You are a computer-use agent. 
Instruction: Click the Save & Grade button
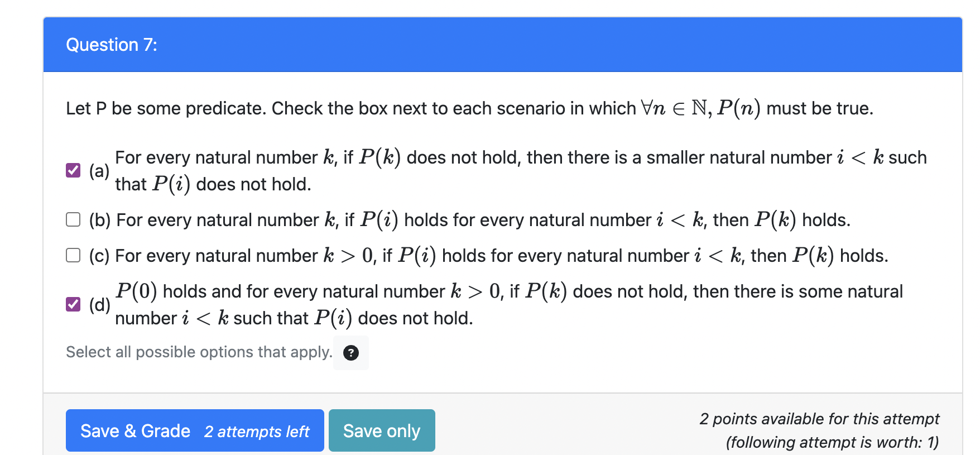[194, 430]
